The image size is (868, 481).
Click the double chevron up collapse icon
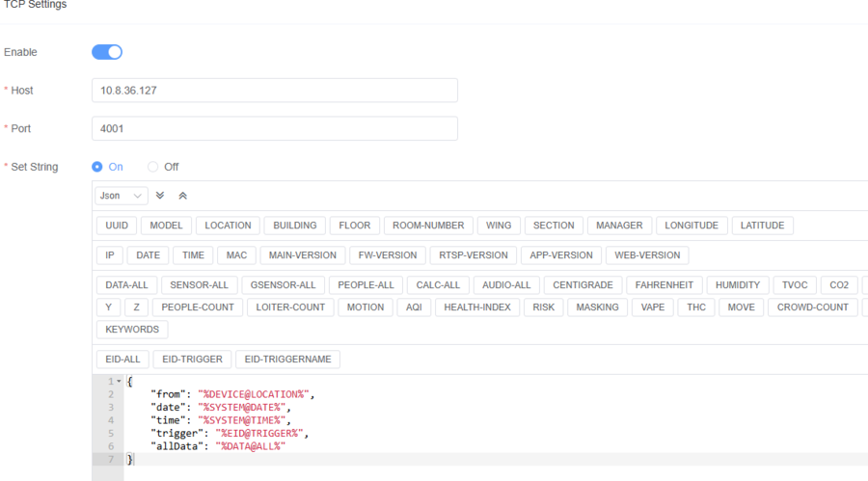(182, 196)
